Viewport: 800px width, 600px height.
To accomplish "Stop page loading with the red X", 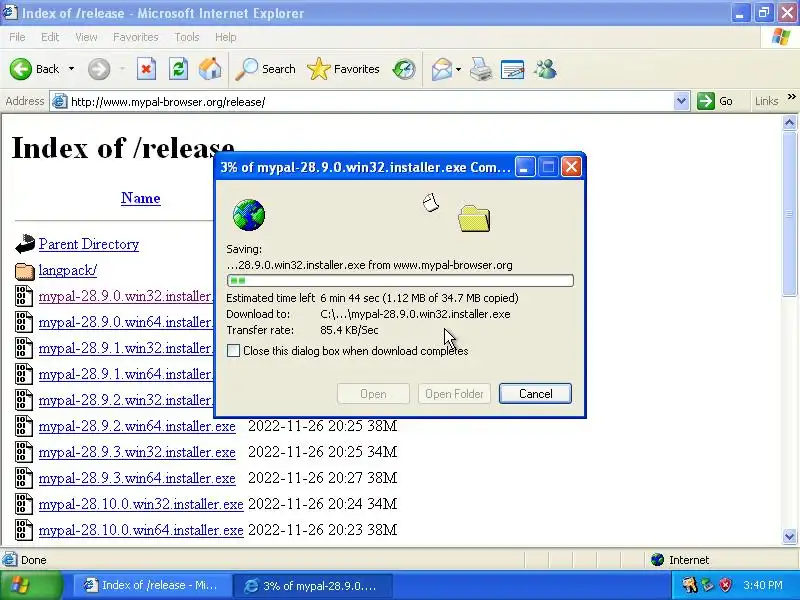I will [146, 69].
